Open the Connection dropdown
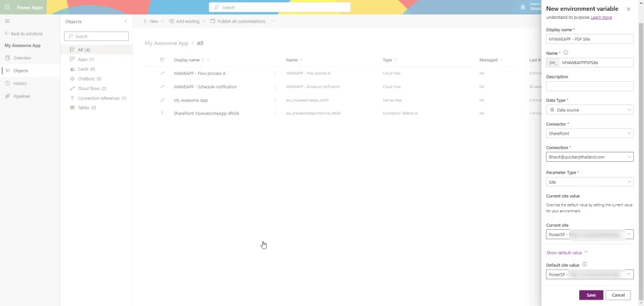 (x=590, y=157)
